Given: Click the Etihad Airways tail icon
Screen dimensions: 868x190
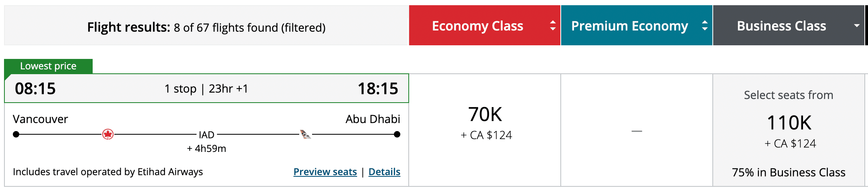Looking at the screenshot, I should point(306,134).
